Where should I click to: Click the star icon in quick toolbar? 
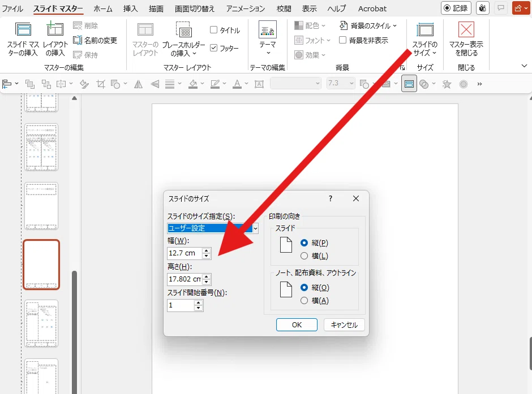(447, 84)
